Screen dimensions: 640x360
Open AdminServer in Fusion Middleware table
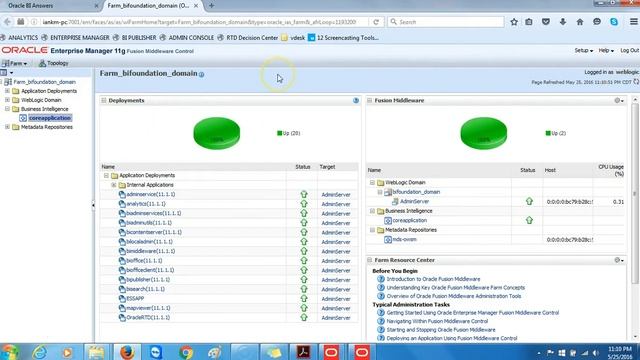414,201
